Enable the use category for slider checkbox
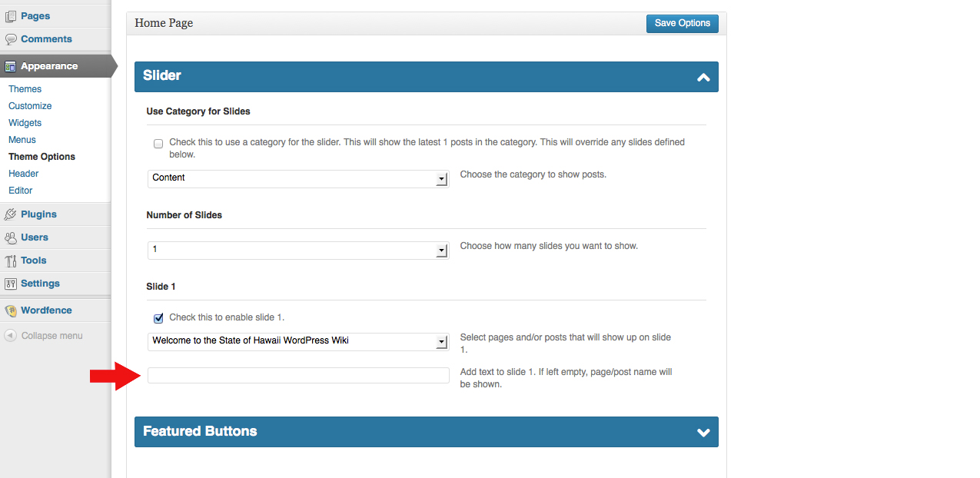Viewport: 980px width, 478px height. click(x=158, y=143)
